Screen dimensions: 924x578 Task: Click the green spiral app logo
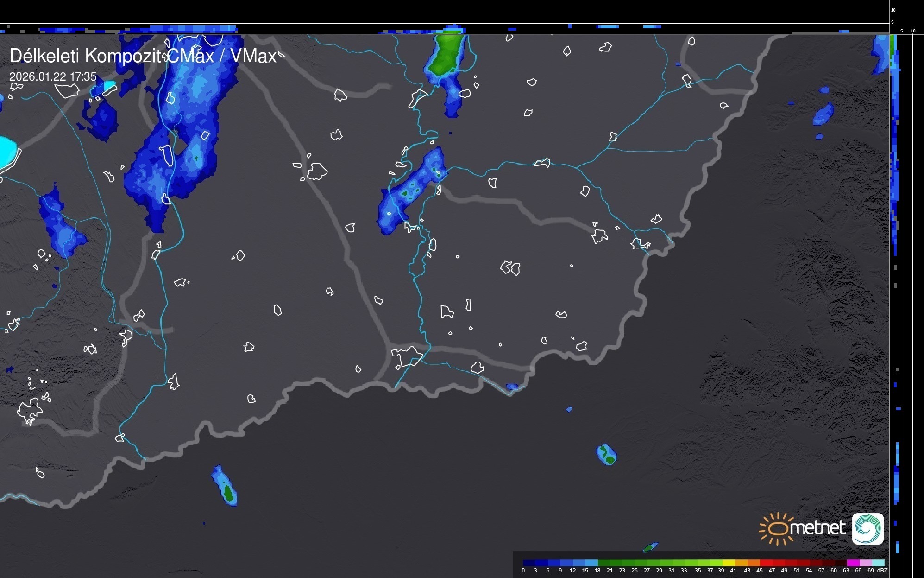pyautogui.click(x=867, y=528)
